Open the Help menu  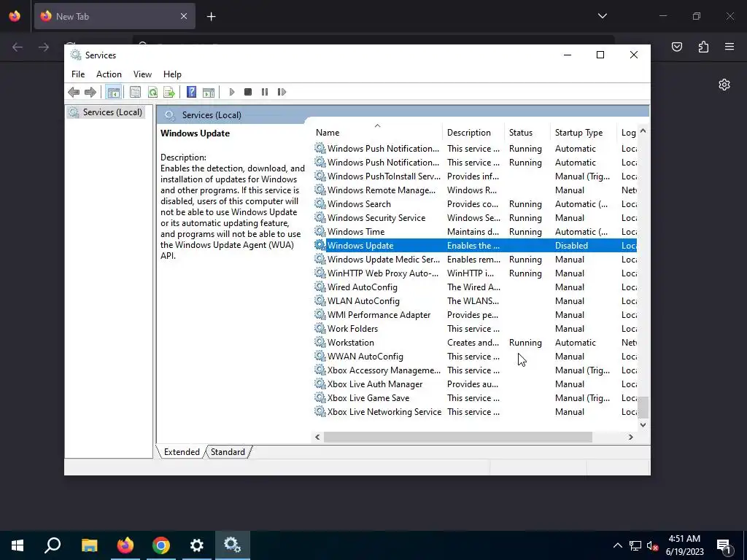pos(172,74)
